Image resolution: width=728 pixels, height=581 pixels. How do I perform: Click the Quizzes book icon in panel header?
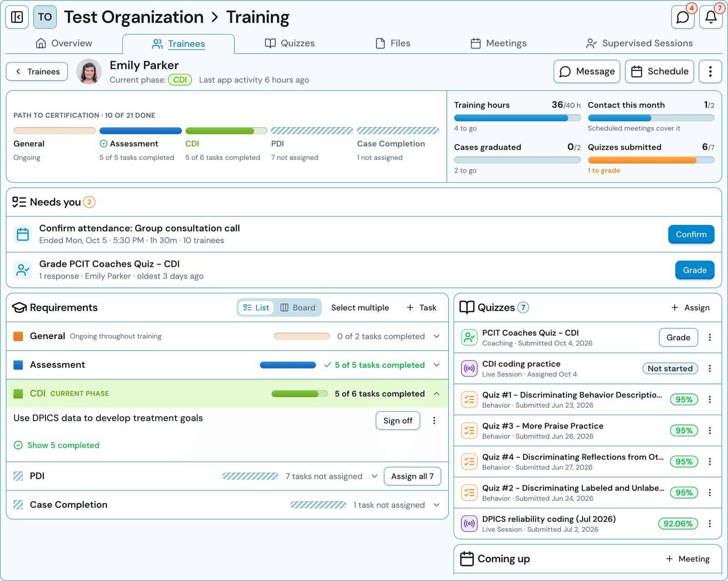pos(467,308)
